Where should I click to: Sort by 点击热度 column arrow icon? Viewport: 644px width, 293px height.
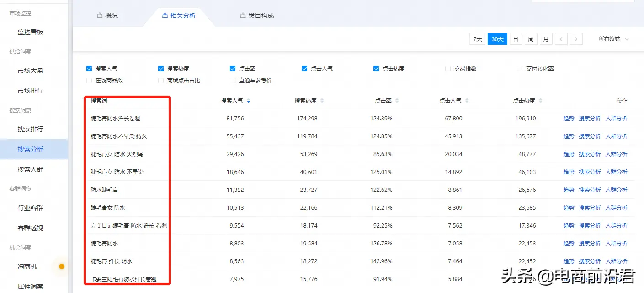pyautogui.click(x=540, y=101)
